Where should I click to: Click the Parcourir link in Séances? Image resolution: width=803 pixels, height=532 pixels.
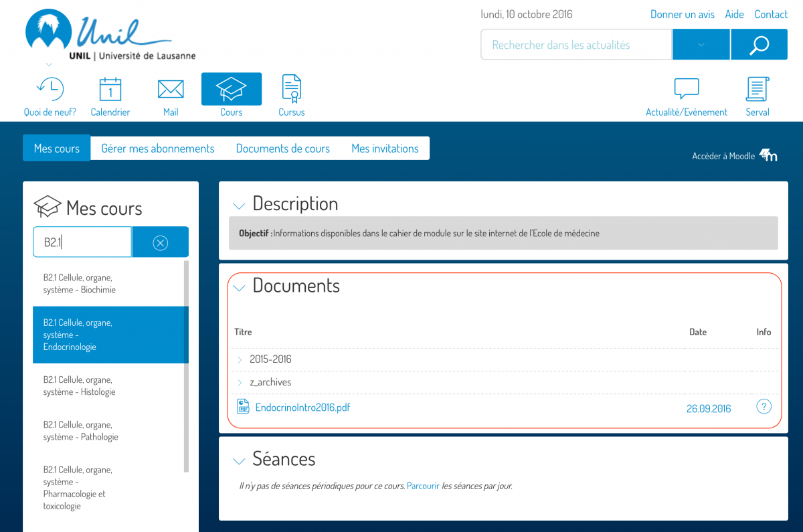423,486
